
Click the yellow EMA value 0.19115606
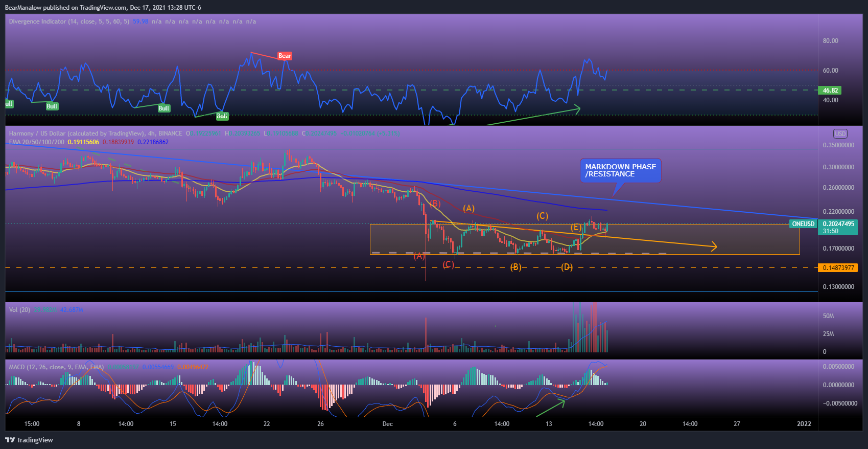click(x=83, y=142)
